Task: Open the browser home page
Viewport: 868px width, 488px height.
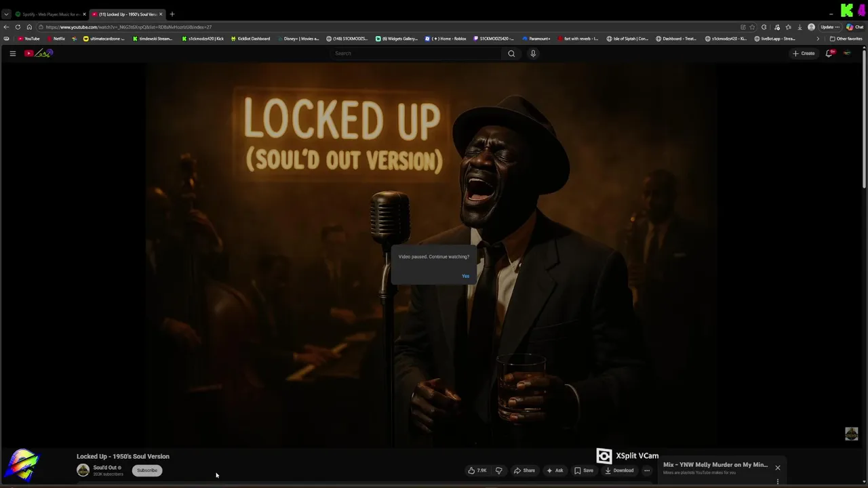Action: tap(29, 27)
